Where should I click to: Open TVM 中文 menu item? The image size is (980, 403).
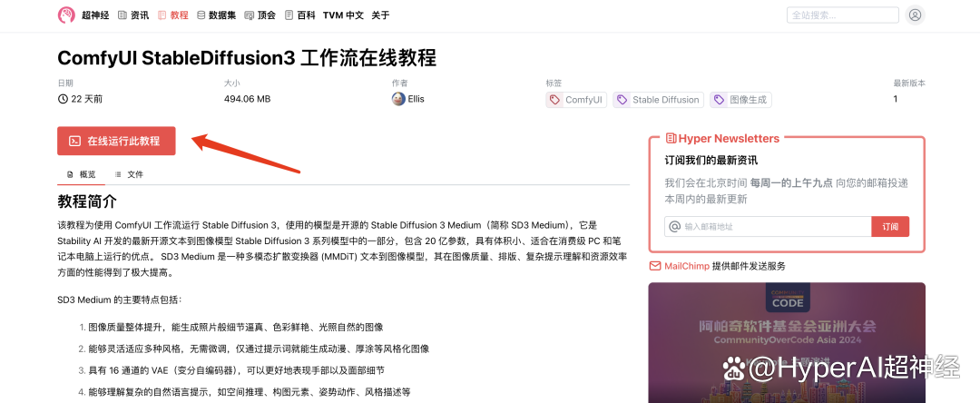(343, 15)
